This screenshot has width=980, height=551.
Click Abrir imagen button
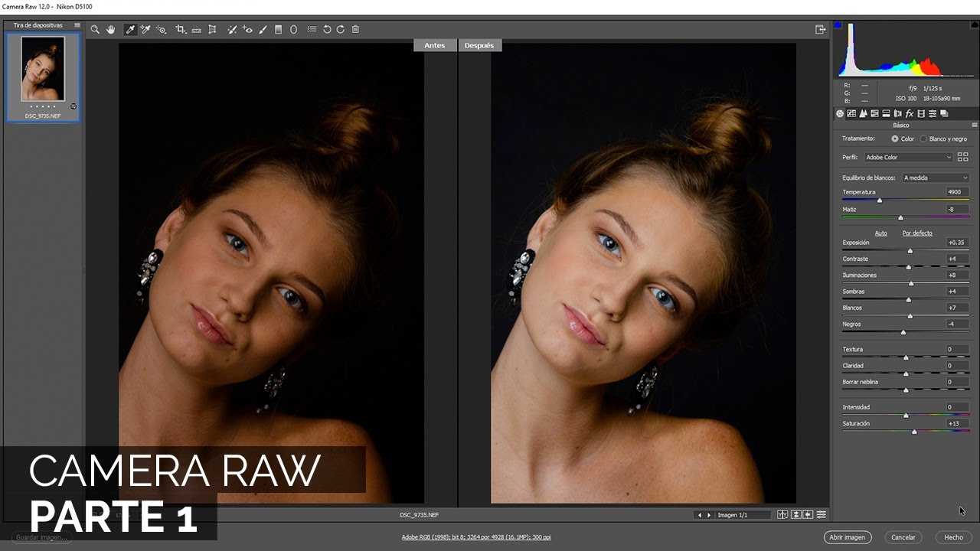[x=848, y=537]
